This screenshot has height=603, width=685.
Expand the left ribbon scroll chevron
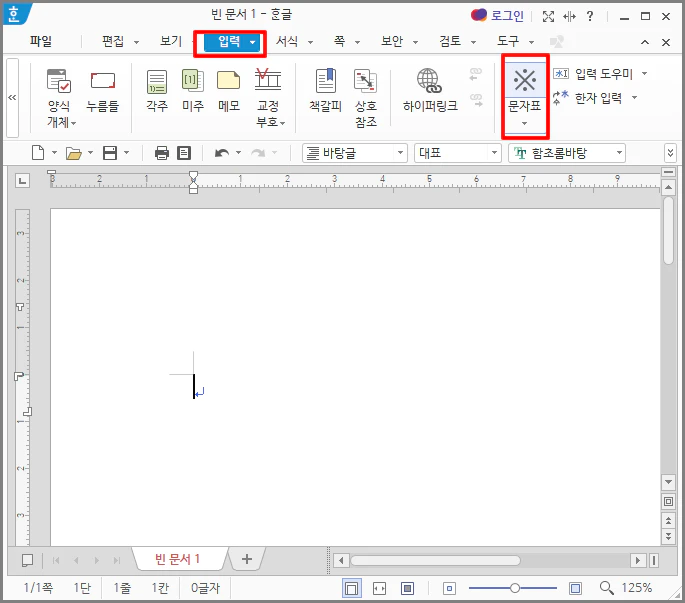click(12, 97)
